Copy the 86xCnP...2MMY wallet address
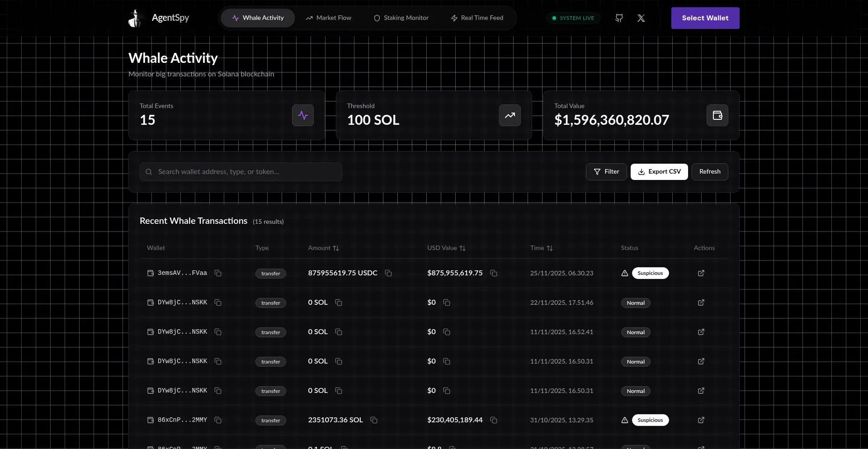Viewport: 868px width, 449px height. coord(218,420)
